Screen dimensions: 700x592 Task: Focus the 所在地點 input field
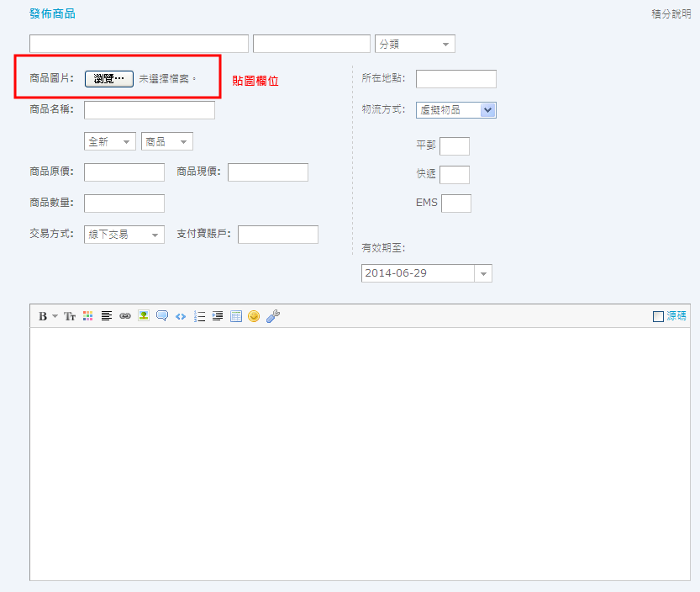(x=456, y=79)
